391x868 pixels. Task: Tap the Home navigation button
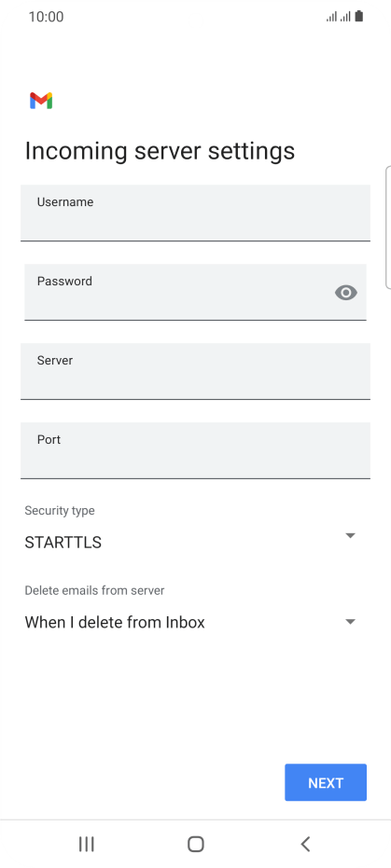(196, 844)
